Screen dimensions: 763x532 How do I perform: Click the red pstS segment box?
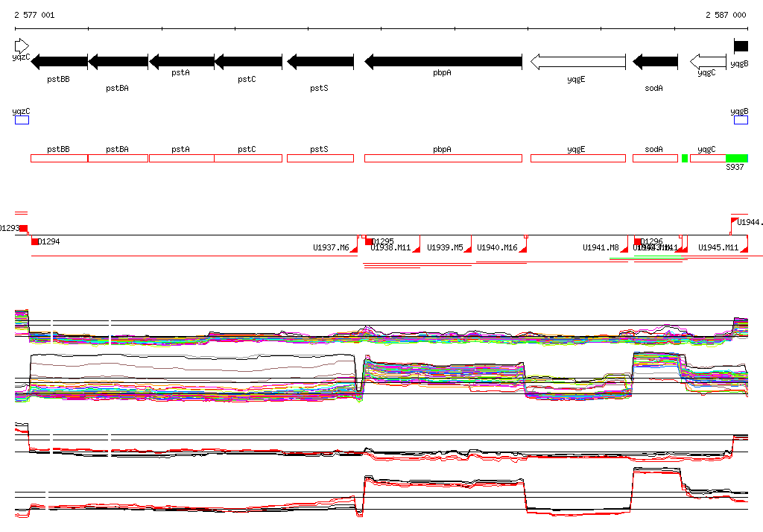click(320, 158)
